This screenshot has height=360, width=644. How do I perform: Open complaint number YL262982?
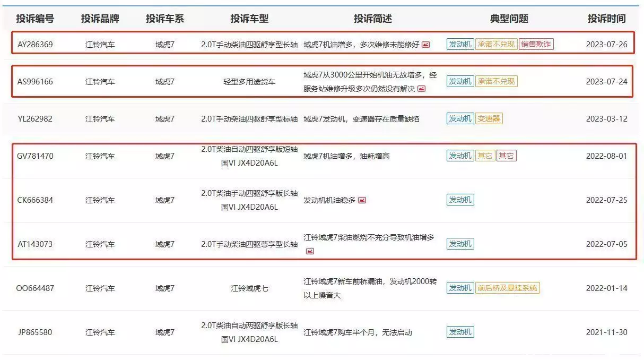(x=35, y=119)
